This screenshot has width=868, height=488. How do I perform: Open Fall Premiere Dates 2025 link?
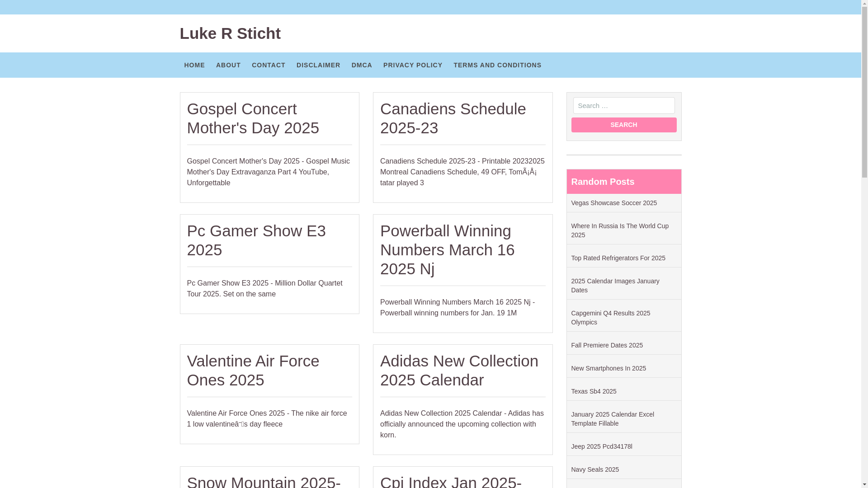click(x=607, y=345)
